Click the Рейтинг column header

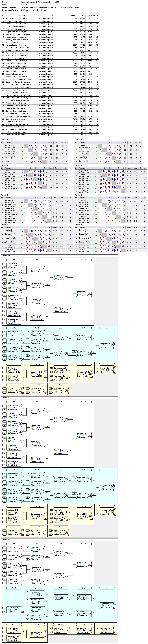tap(81, 15)
